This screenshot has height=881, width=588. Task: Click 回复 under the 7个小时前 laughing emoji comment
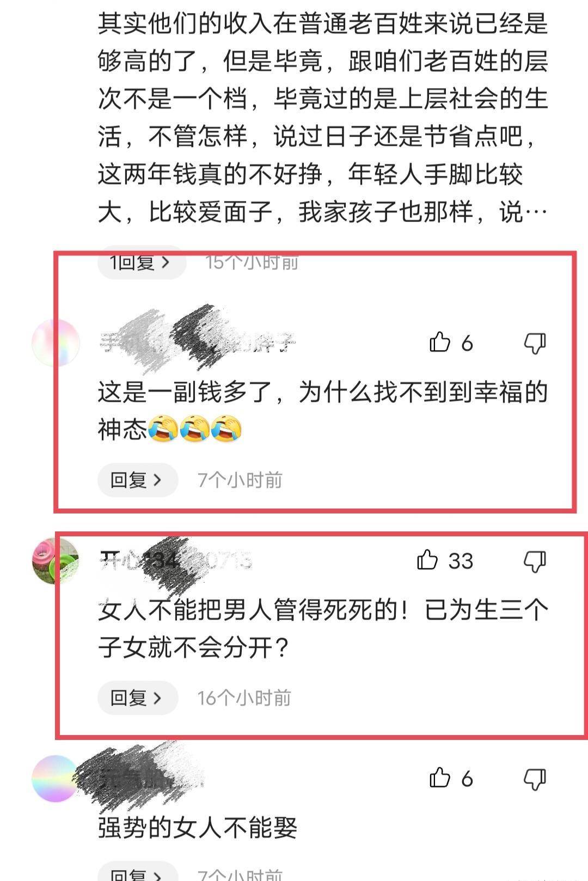click(x=138, y=480)
